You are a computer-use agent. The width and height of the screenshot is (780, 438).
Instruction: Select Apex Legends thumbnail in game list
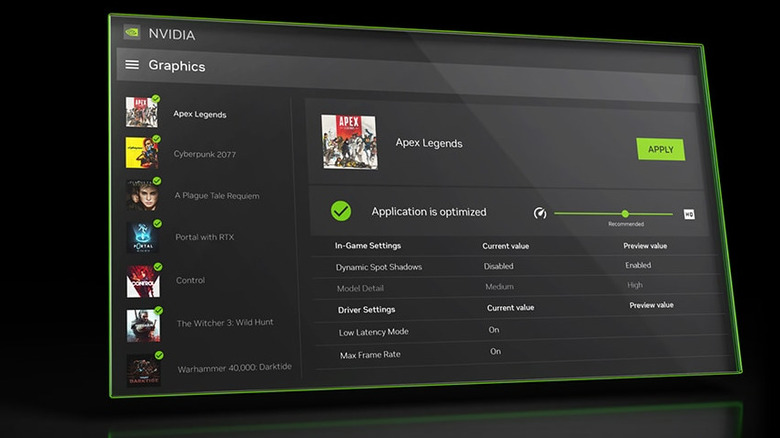[x=141, y=112]
